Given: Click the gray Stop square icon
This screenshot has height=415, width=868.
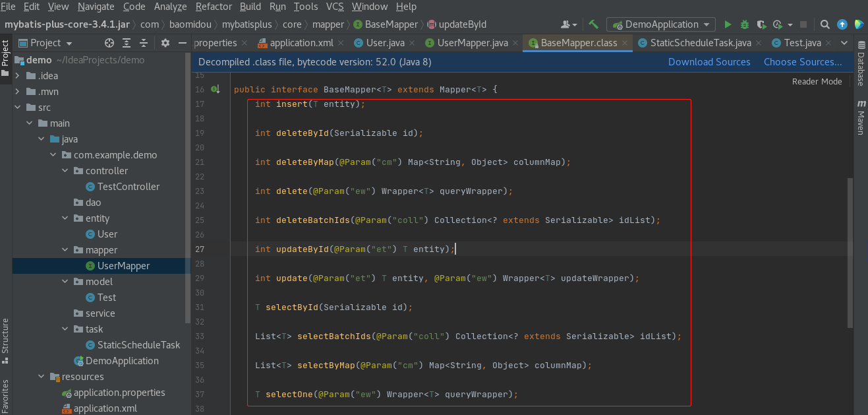Looking at the screenshot, I should tap(803, 24).
